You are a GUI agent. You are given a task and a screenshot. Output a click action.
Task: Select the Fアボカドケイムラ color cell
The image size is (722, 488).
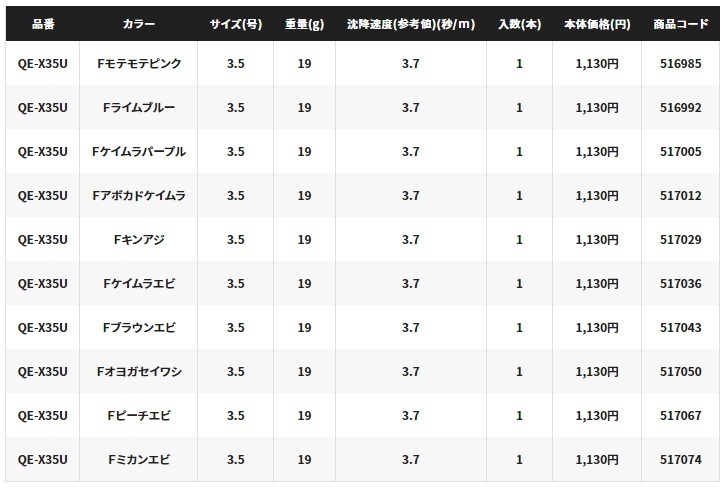click(138, 196)
